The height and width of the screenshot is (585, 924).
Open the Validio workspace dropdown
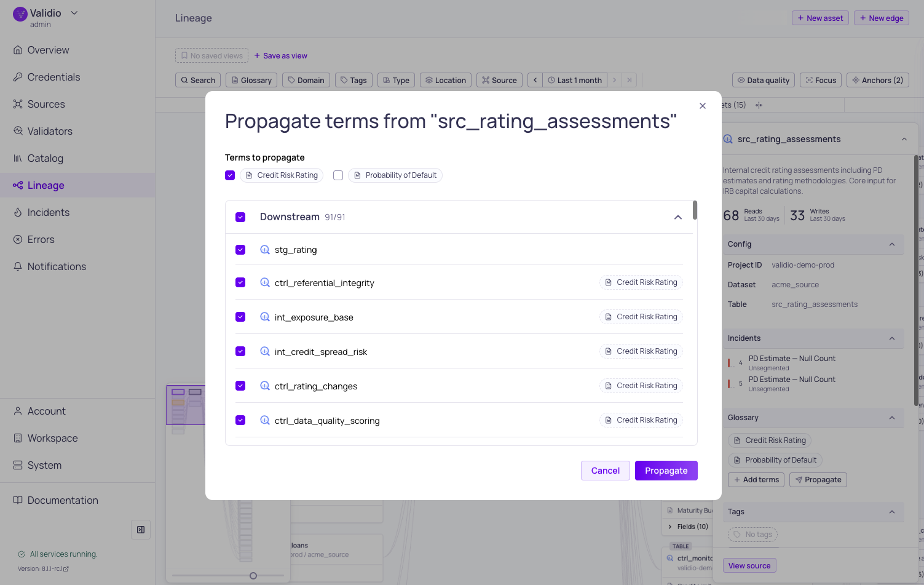(x=74, y=13)
